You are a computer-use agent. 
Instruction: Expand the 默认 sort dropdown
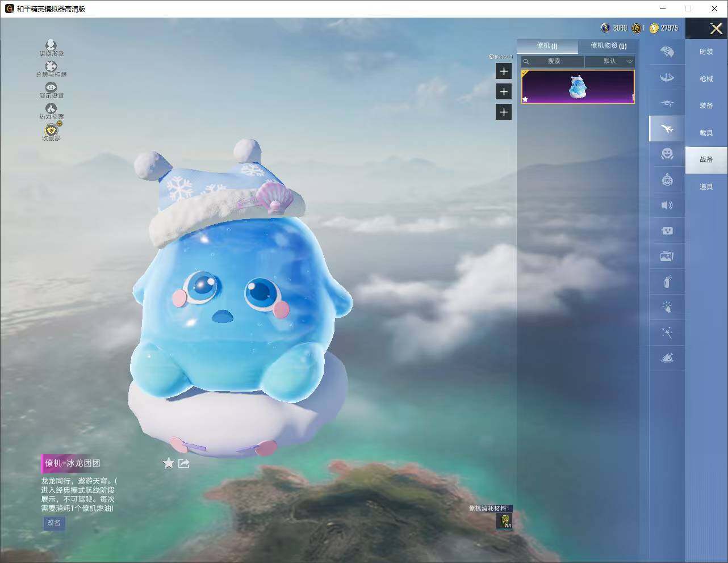[x=610, y=61]
